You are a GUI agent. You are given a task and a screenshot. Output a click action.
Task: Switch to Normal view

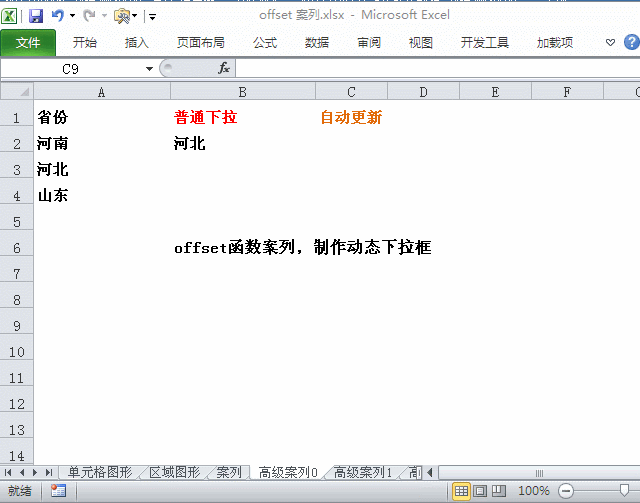click(462, 491)
